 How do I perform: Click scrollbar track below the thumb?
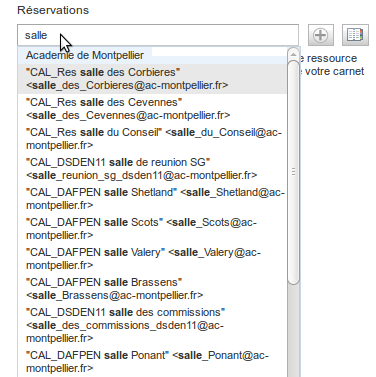293,331
